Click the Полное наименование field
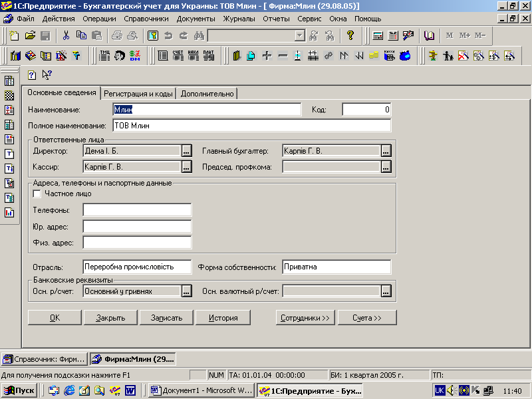Screen dimensions: 532x399 tap(252, 126)
